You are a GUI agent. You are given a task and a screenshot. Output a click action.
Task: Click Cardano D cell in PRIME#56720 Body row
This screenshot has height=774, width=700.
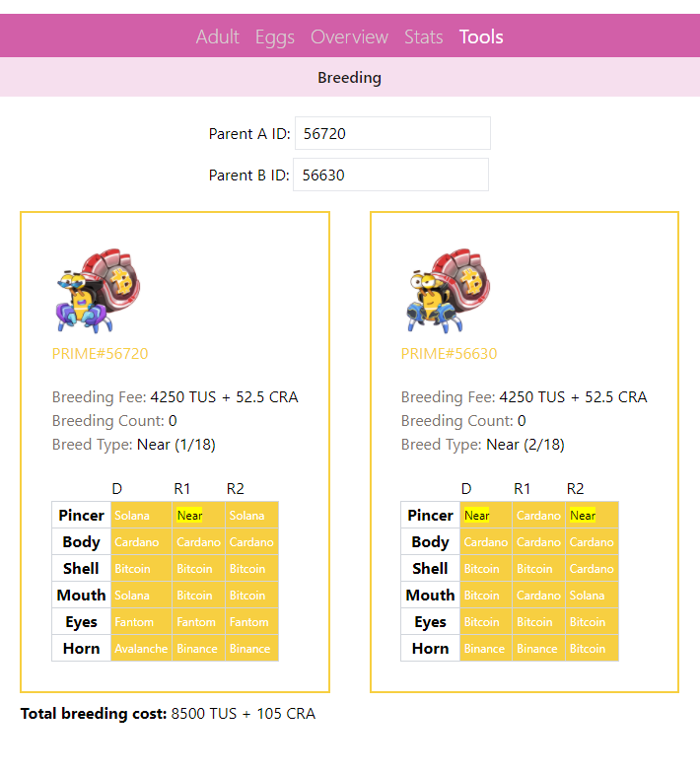pyautogui.click(x=141, y=542)
